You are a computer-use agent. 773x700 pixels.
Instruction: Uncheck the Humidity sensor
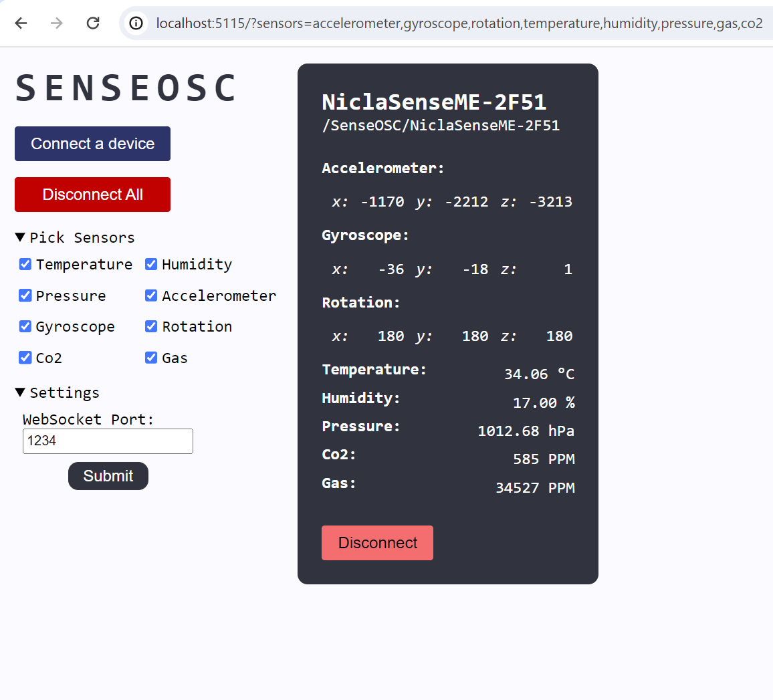tap(150, 264)
